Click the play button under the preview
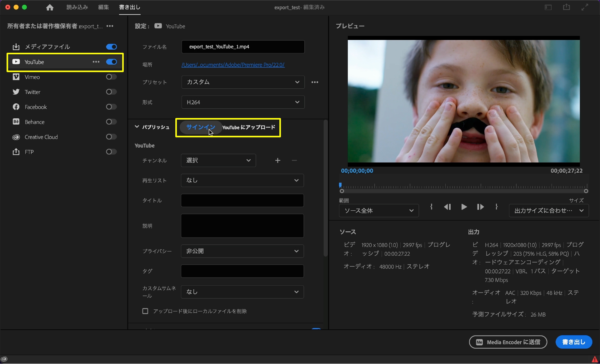This screenshot has width=600, height=364. 464,207
